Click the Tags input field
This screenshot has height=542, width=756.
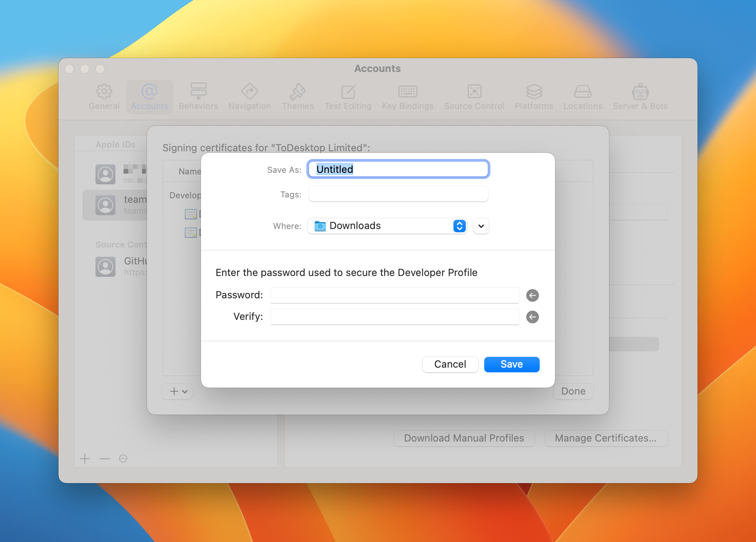coord(398,194)
